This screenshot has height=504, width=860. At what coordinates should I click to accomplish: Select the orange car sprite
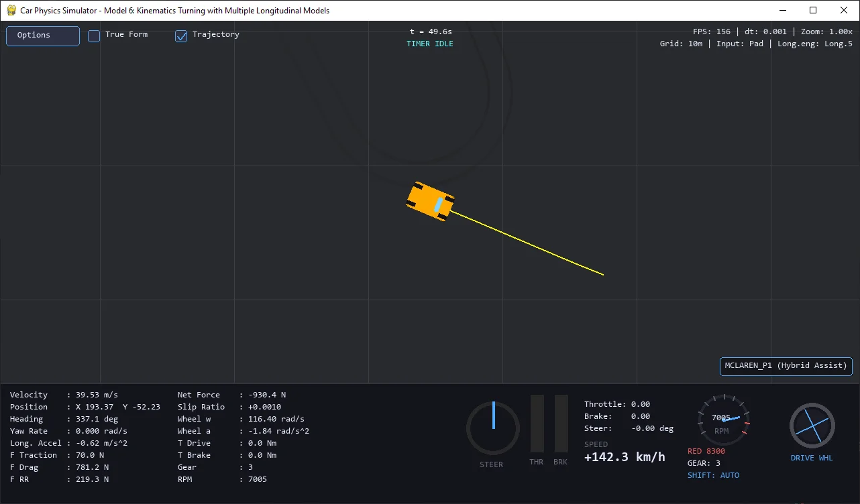(x=429, y=201)
